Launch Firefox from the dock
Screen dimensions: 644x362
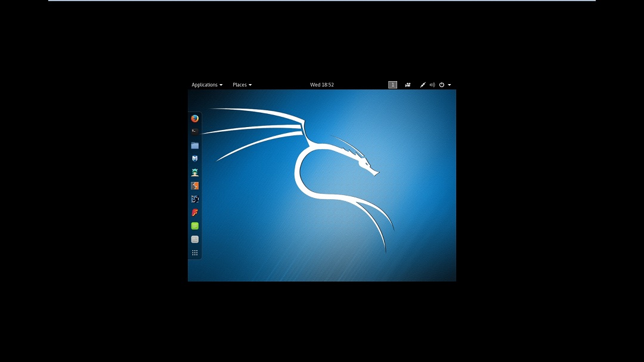194,118
